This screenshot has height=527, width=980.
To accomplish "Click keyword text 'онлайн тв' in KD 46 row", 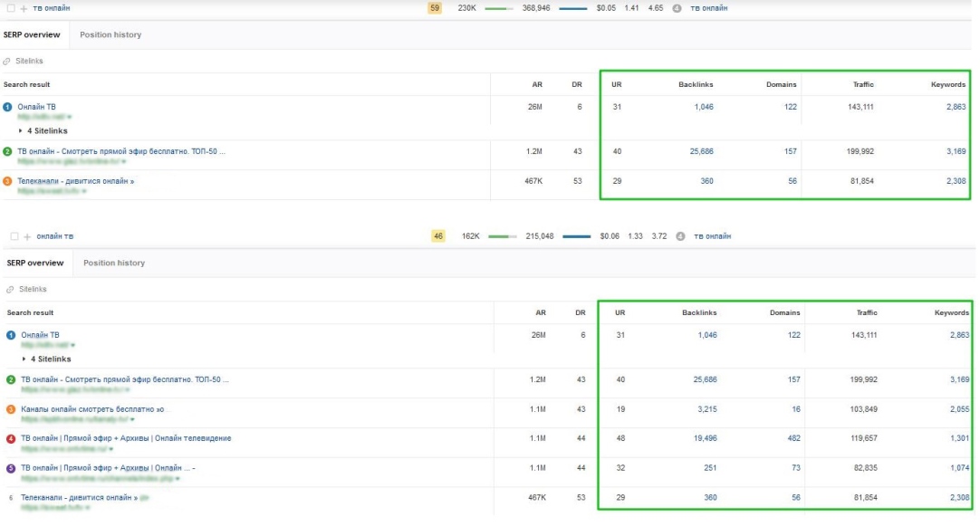I will pyautogui.click(x=55, y=236).
